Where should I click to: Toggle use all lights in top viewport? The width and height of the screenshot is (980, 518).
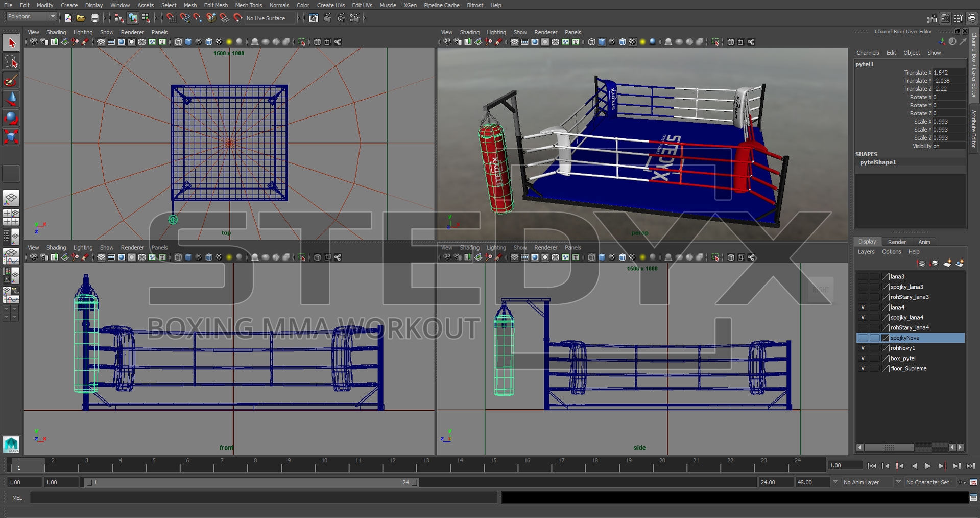tap(229, 42)
